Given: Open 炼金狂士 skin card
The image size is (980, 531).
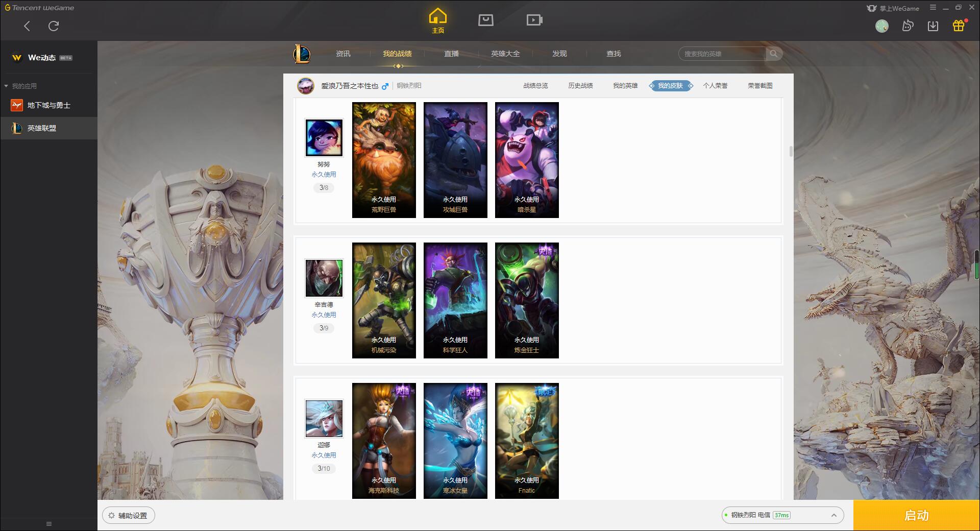Looking at the screenshot, I should (527, 300).
